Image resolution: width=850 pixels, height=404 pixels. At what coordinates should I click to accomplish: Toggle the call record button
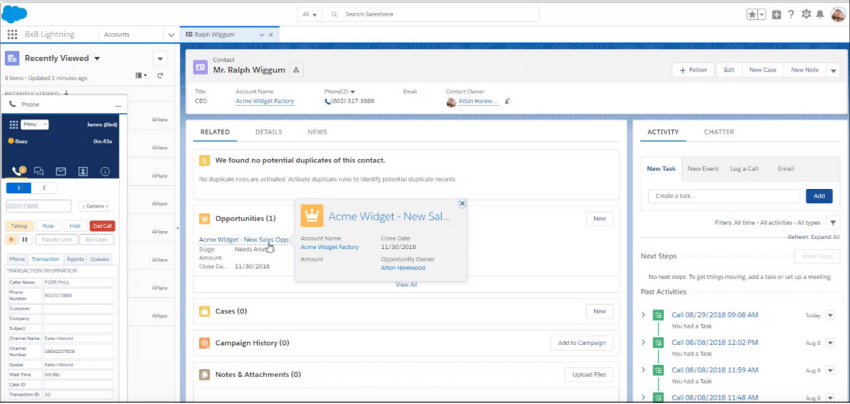pos(11,239)
